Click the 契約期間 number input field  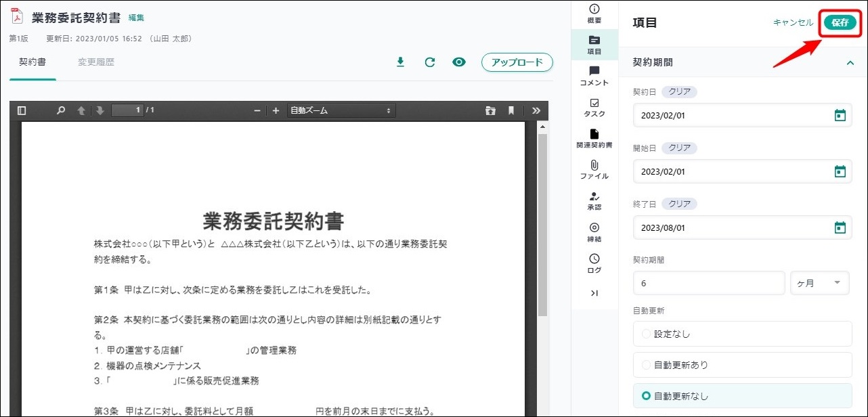(708, 283)
